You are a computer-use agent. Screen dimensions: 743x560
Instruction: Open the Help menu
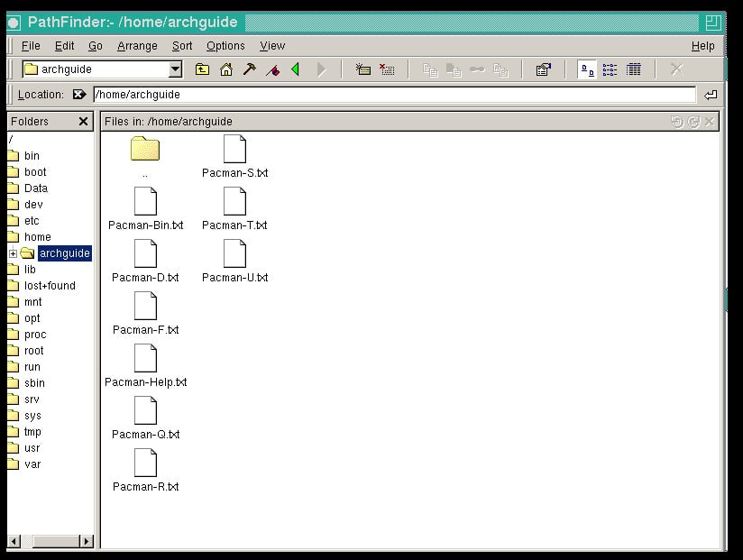coord(702,46)
